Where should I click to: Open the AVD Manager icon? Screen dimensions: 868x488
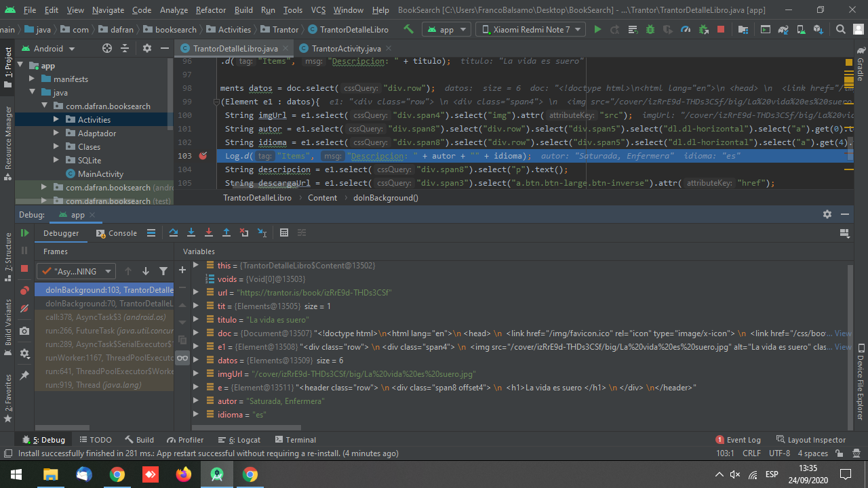click(x=800, y=29)
